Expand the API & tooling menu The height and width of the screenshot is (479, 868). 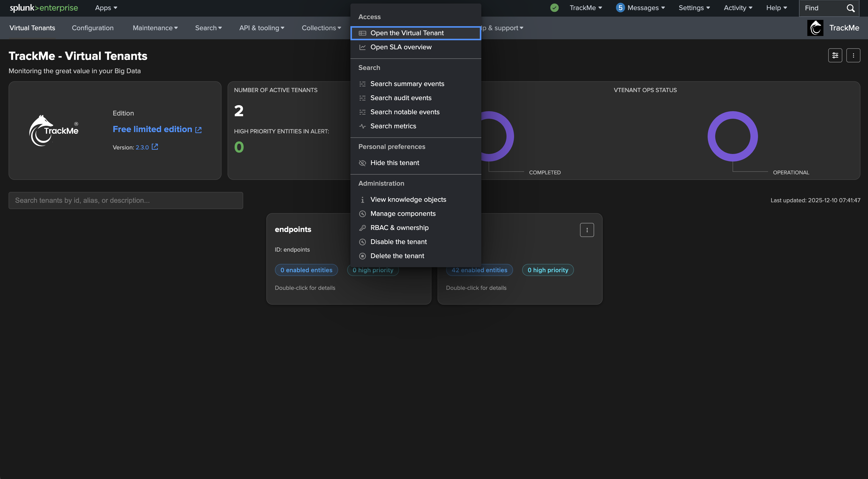262,28
